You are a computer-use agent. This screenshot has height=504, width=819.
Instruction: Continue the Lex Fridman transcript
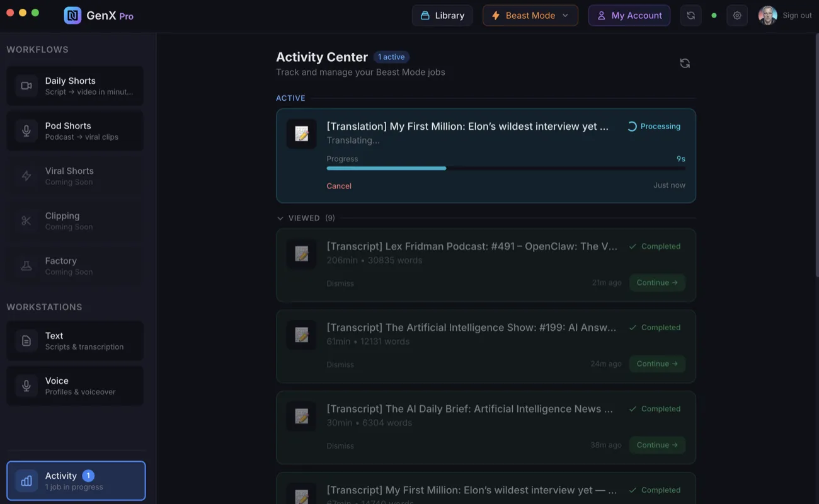[657, 283]
